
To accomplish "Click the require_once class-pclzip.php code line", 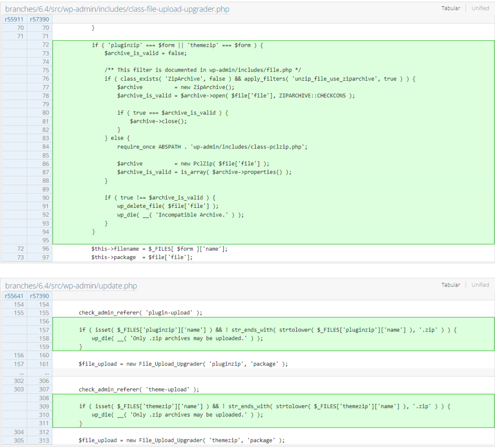I will click(212, 146).
